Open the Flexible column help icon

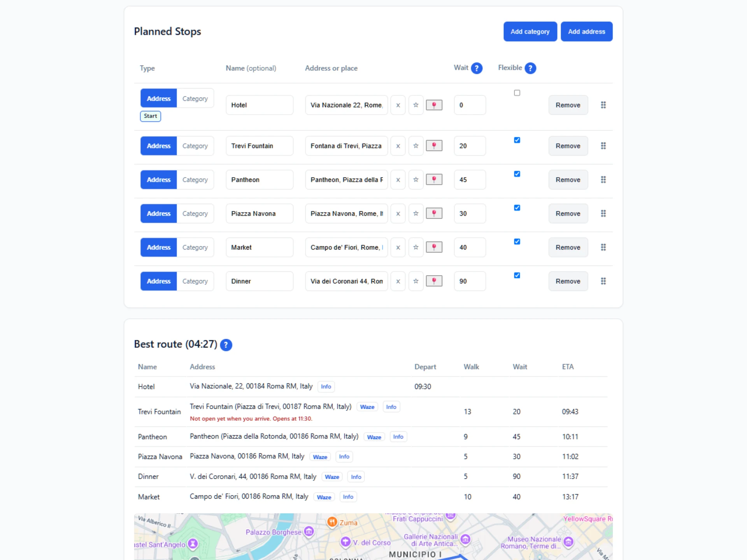click(x=530, y=68)
